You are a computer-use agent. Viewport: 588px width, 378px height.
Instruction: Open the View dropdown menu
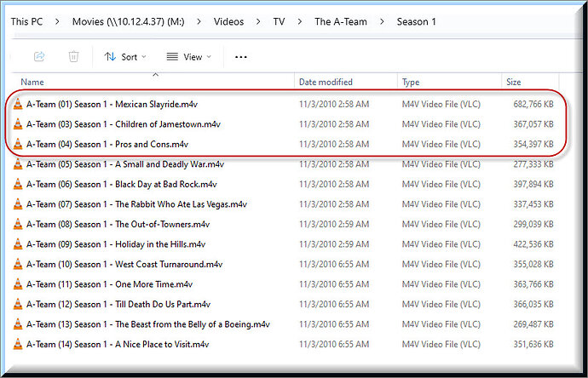[189, 57]
